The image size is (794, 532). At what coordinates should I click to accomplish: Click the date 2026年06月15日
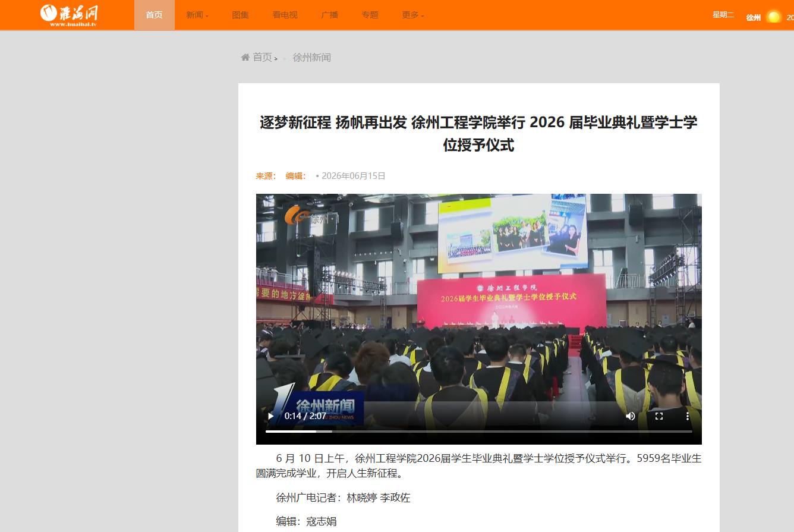[x=354, y=176]
